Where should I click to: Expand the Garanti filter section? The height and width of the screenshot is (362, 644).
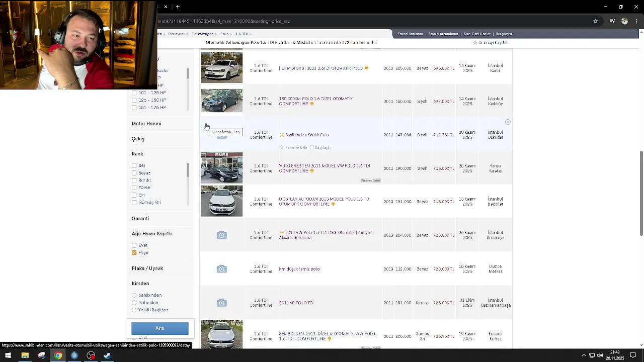coord(140,219)
